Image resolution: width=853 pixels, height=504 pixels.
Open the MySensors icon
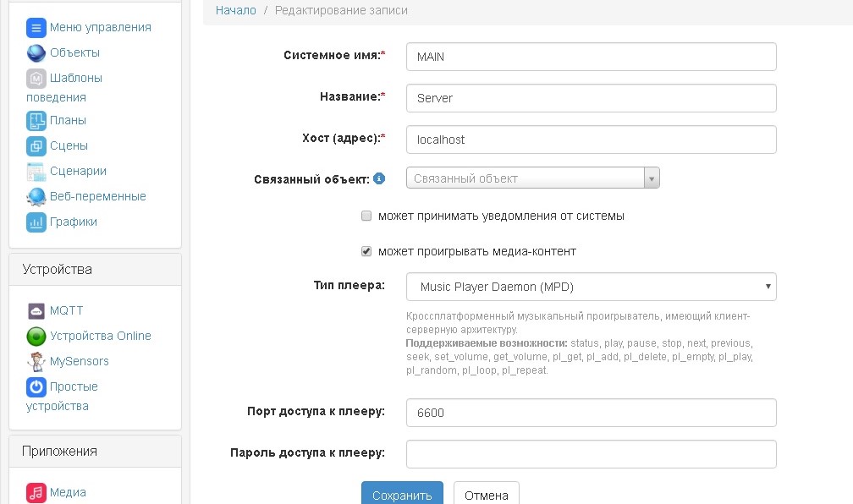point(36,362)
